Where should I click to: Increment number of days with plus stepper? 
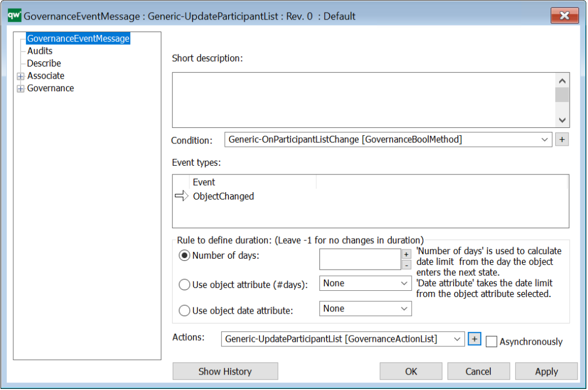coord(406,254)
